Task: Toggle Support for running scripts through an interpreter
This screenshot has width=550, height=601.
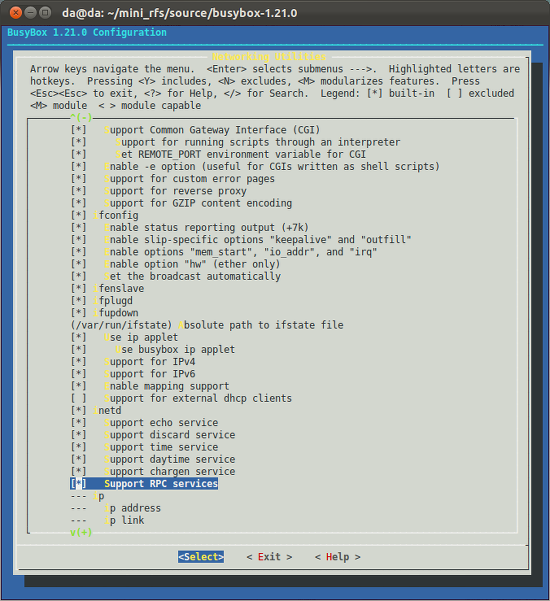Action: tap(79, 142)
